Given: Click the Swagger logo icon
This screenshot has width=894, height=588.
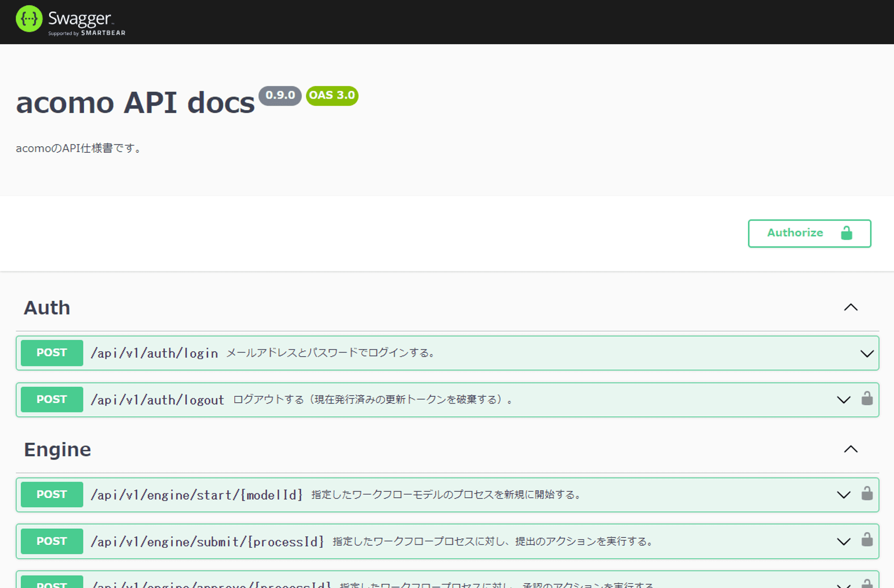Looking at the screenshot, I should tap(29, 19).
